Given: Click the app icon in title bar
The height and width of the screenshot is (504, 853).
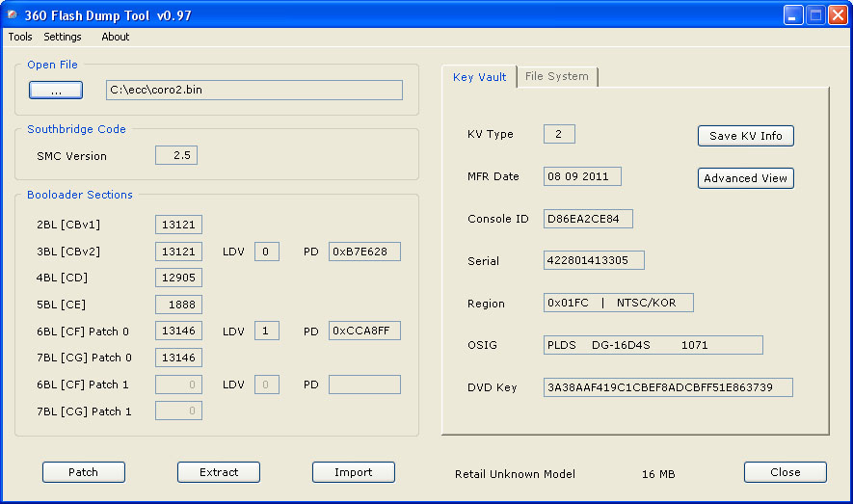Looking at the screenshot, I should click(x=13, y=13).
